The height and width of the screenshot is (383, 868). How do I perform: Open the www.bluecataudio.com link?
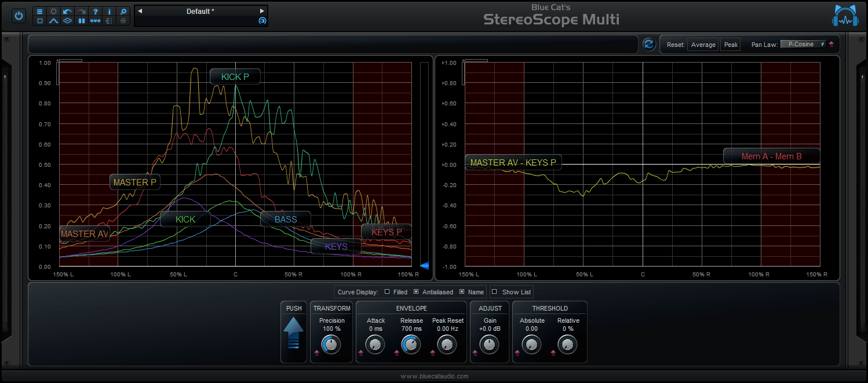pyautogui.click(x=435, y=375)
